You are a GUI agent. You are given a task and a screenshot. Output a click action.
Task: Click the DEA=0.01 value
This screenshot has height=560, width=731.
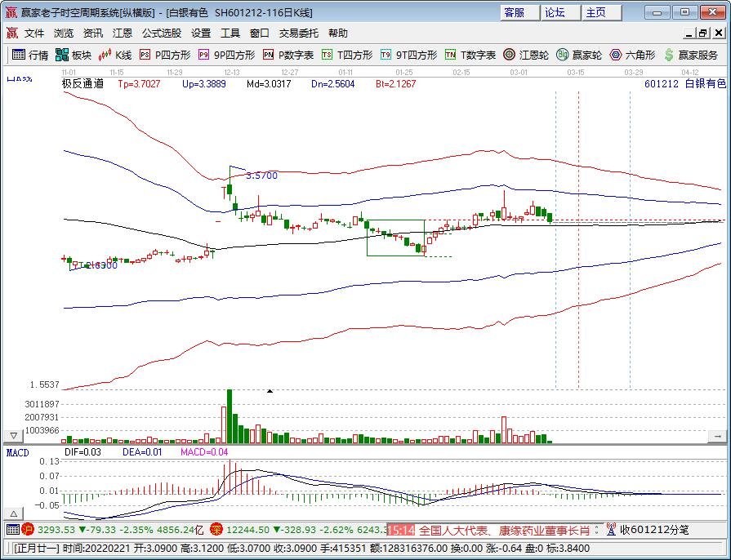(142, 452)
